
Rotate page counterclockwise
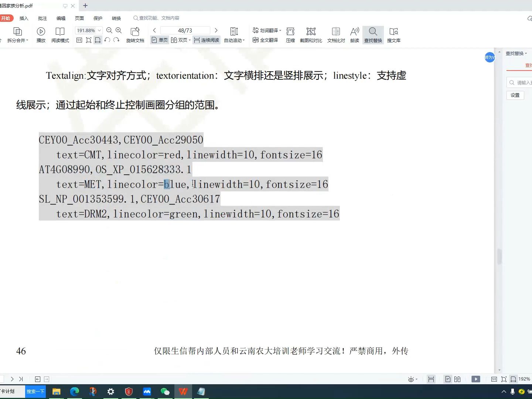(107, 40)
